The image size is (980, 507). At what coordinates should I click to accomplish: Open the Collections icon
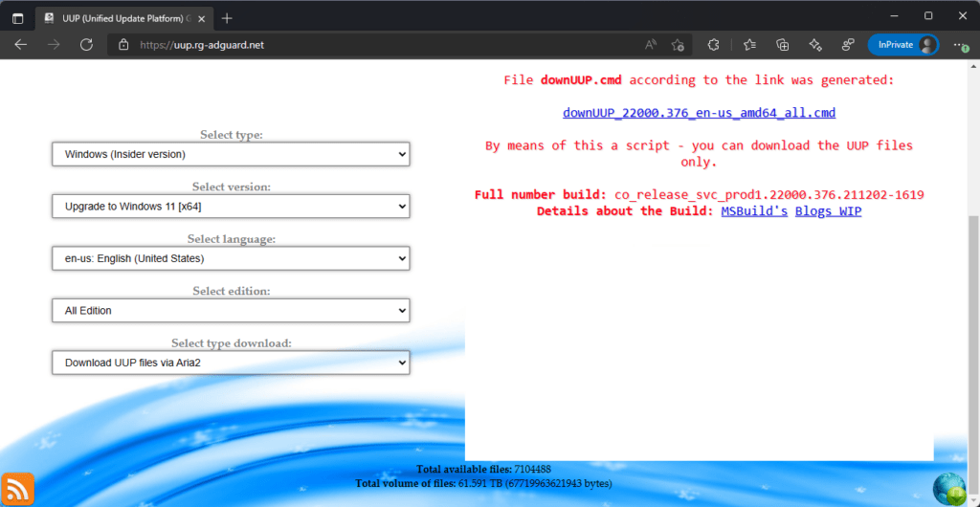pyautogui.click(x=782, y=44)
